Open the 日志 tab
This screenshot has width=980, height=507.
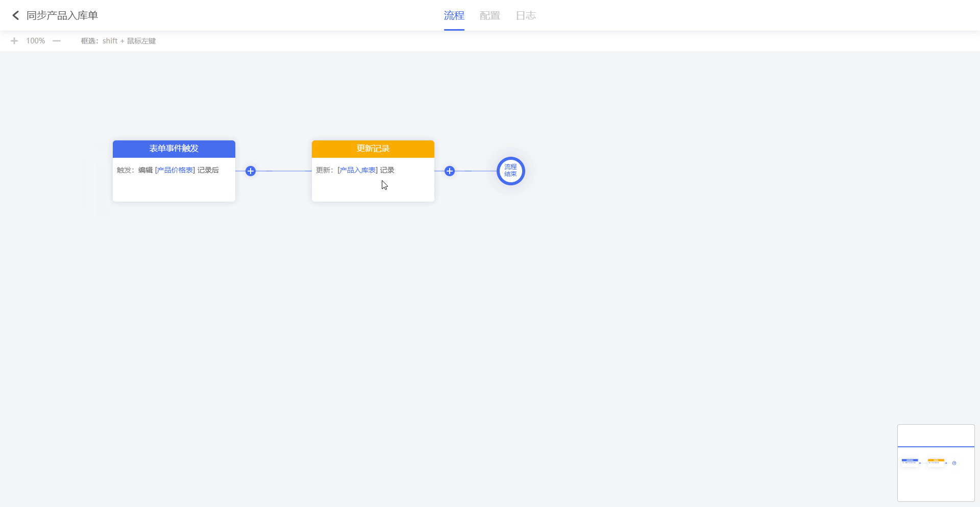(526, 15)
